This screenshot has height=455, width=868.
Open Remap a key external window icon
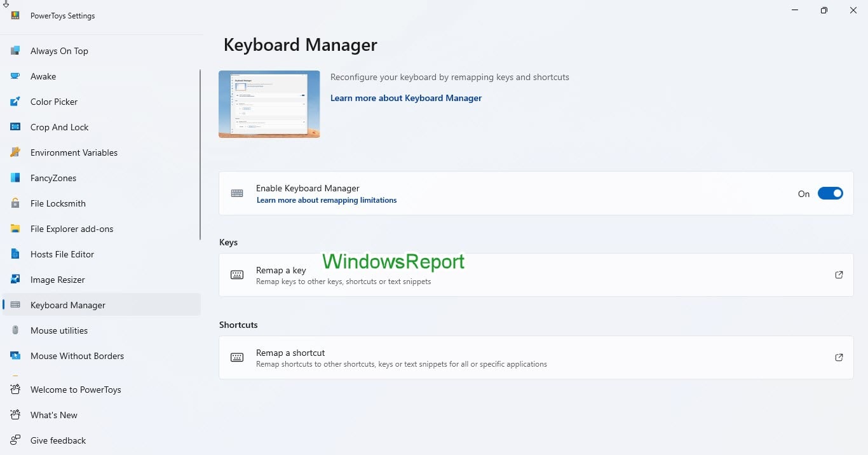(x=839, y=275)
